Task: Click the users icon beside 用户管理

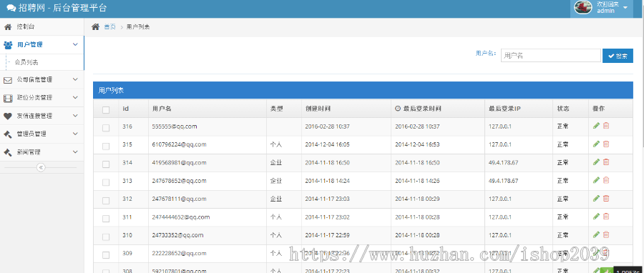Action: pos(8,45)
